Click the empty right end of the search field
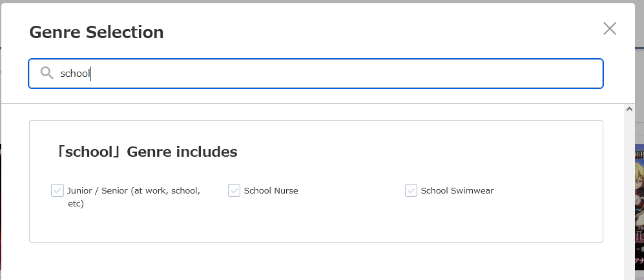The image size is (644, 280). 549,74
